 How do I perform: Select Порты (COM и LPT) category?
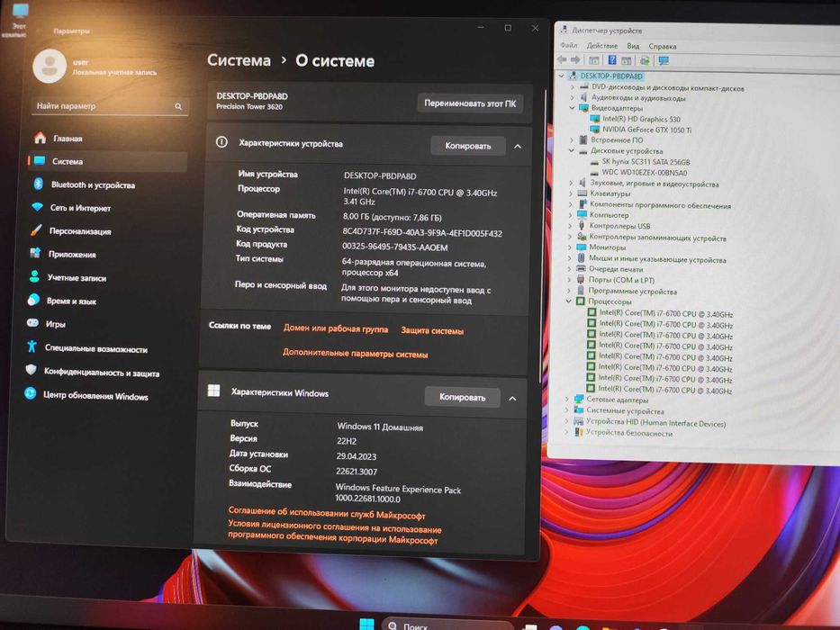pyautogui.click(x=621, y=280)
